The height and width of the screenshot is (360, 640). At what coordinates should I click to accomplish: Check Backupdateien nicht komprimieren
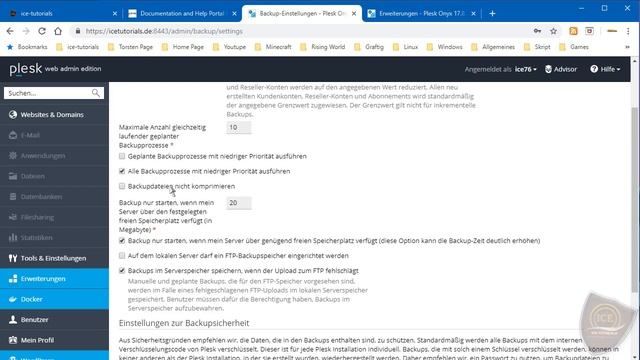pyautogui.click(x=122, y=186)
